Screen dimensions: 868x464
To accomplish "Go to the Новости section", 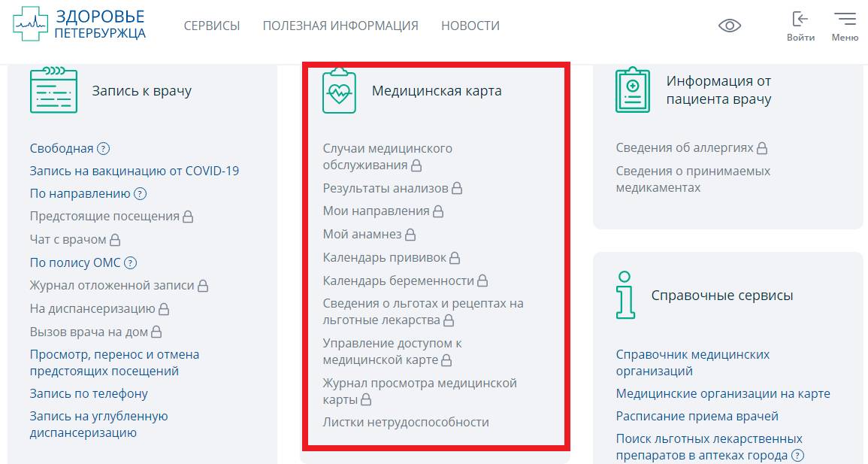I will point(470,26).
